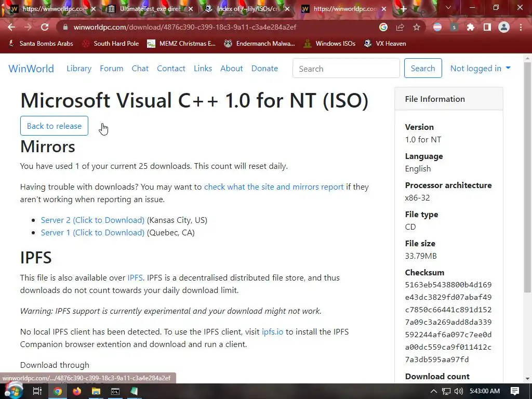Open the Chrome profile avatar
The width and height of the screenshot is (532, 399).
(504, 27)
